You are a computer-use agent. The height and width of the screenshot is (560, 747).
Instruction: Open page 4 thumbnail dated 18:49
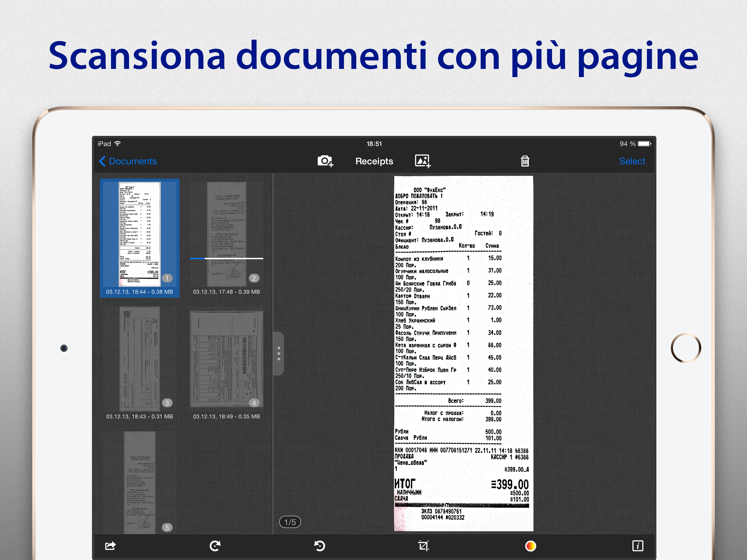coord(226,359)
